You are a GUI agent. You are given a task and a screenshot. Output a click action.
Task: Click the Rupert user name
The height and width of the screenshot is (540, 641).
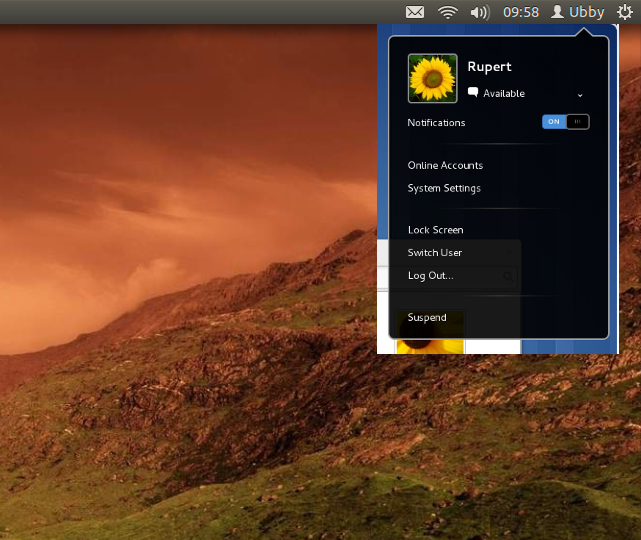coord(489,67)
